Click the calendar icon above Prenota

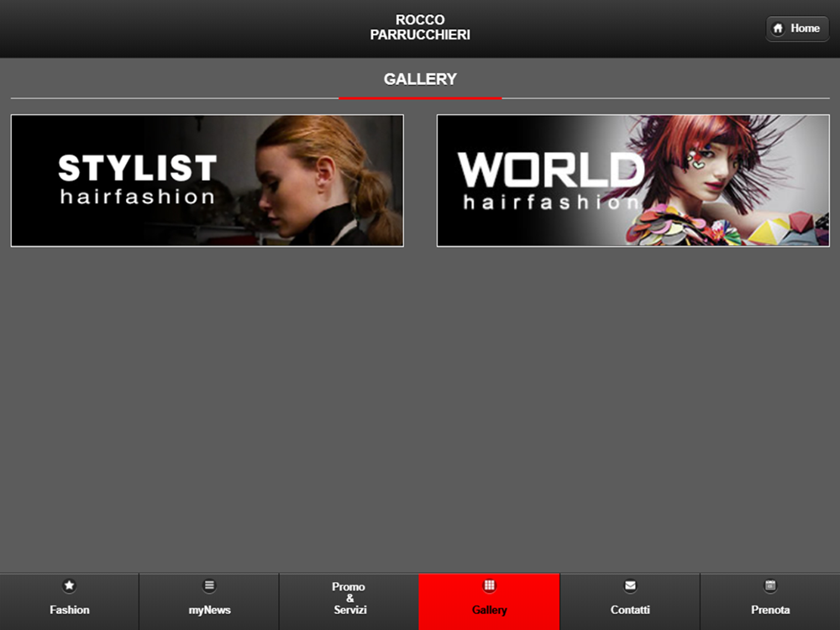(769, 585)
